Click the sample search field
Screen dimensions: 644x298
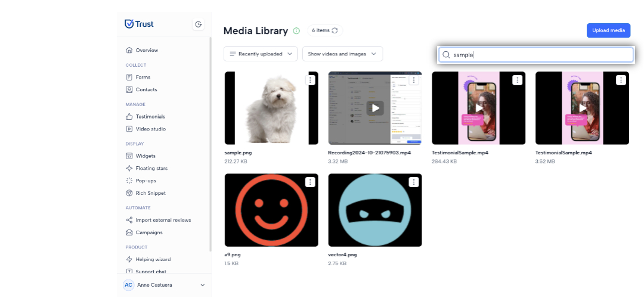click(x=536, y=55)
